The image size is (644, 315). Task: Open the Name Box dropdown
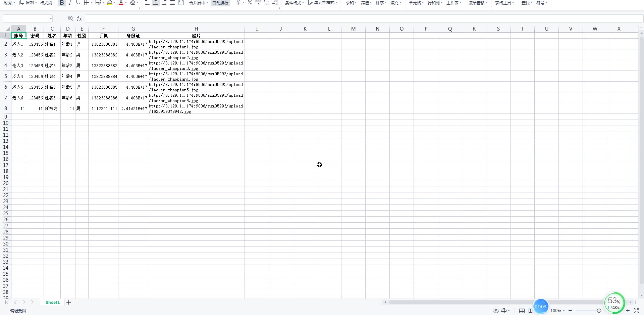(51, 18)
